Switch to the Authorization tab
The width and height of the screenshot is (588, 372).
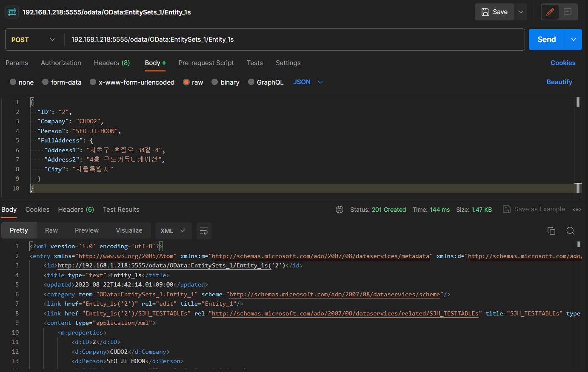pyautogui.click(x=61, y=63)
